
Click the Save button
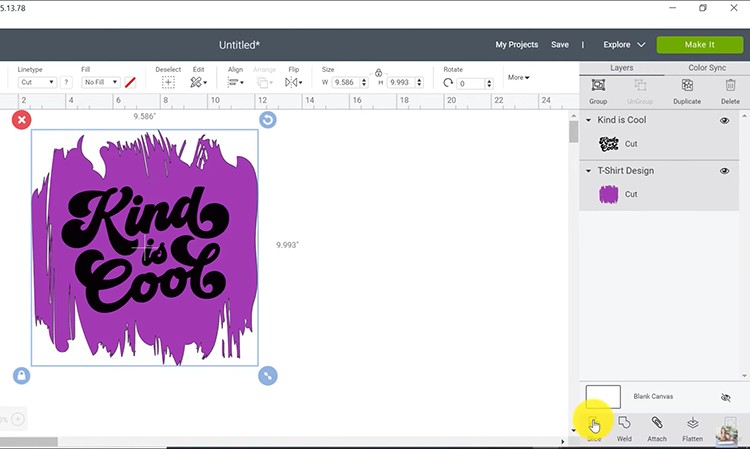(x=560, y=44)
